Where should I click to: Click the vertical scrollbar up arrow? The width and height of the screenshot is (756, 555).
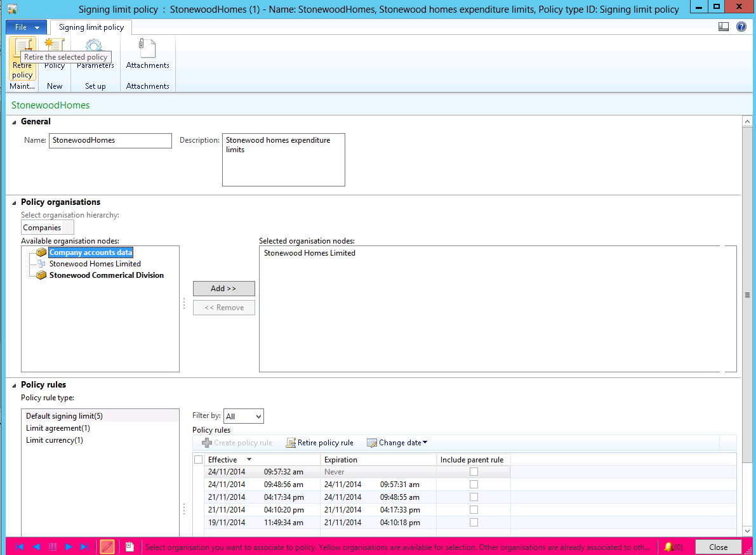pos(747,121)
